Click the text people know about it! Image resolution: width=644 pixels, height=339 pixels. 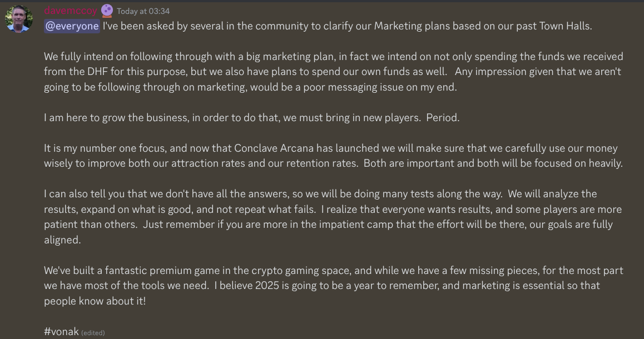(x=95, y=301)
